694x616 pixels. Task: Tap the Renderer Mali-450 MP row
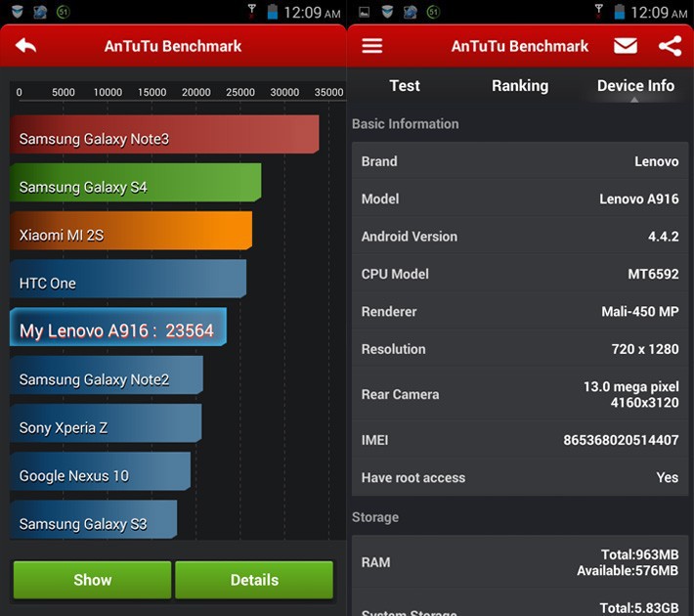click(520, 311)
